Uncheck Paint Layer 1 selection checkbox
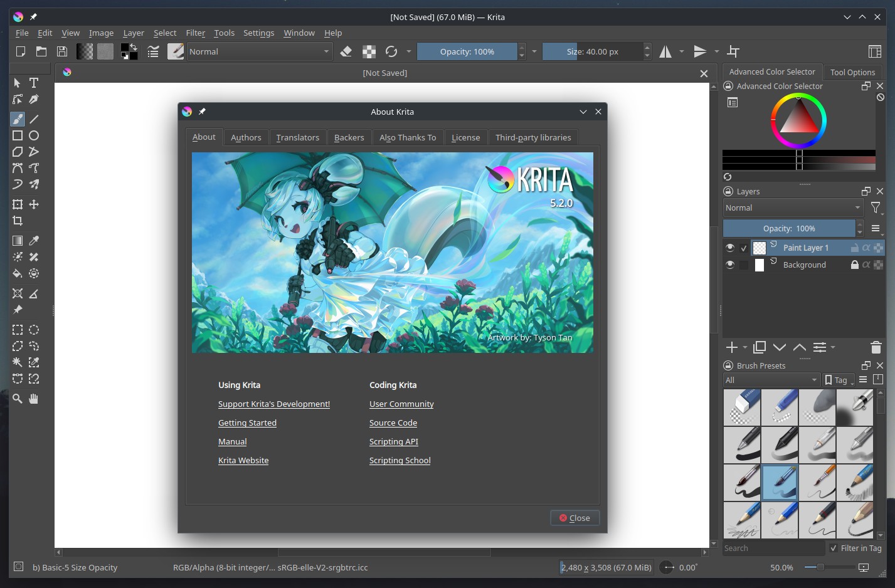 [x=744, y=248]
